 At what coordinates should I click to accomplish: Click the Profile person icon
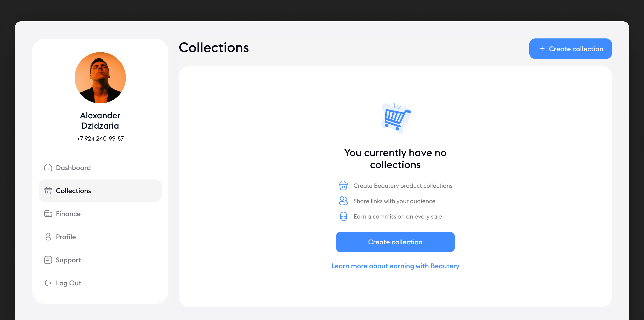tap(48, 237)
